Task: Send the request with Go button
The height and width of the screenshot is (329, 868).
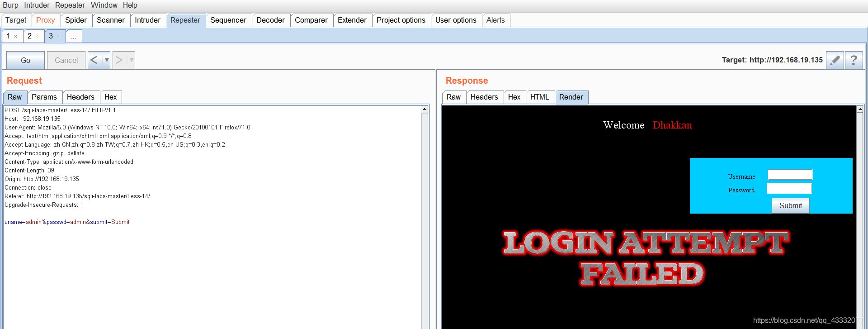Action: (26, 60)
